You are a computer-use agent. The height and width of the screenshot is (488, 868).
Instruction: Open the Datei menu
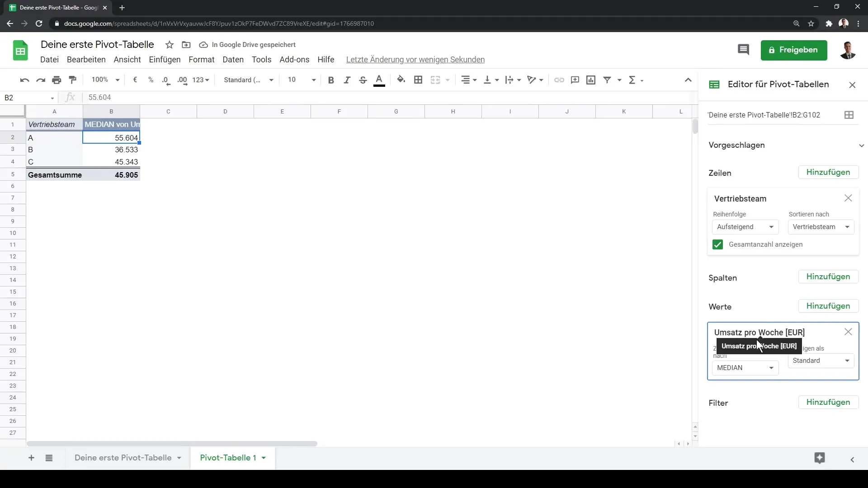(x=49, y=60)
